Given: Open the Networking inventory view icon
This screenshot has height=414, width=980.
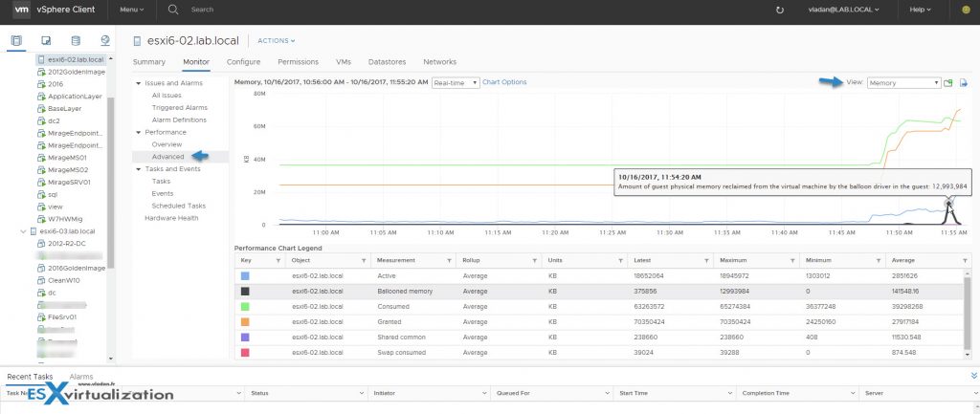Looking at the screenshot, I should click(x=105, y=41).
